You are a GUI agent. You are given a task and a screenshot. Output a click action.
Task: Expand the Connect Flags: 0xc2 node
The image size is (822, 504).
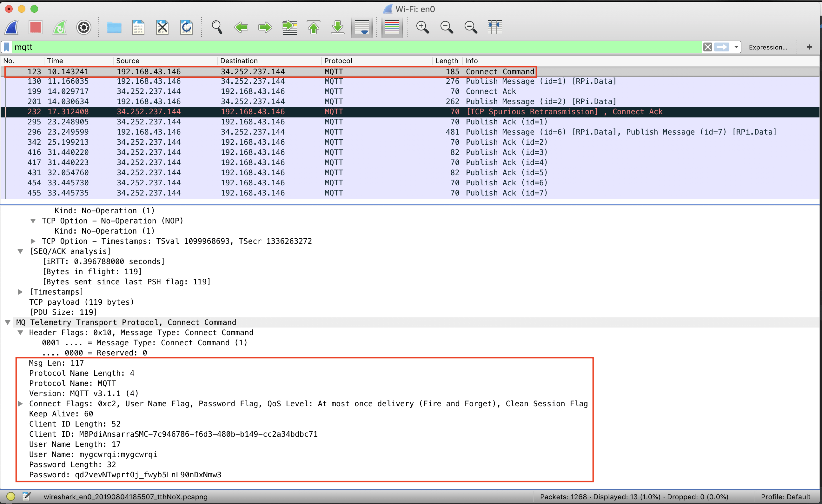[x=20, y=404]
